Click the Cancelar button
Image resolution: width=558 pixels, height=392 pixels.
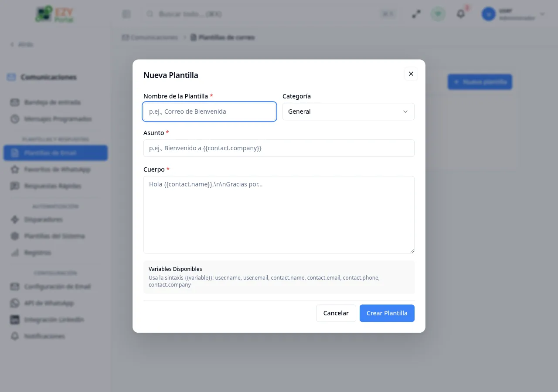336,313
